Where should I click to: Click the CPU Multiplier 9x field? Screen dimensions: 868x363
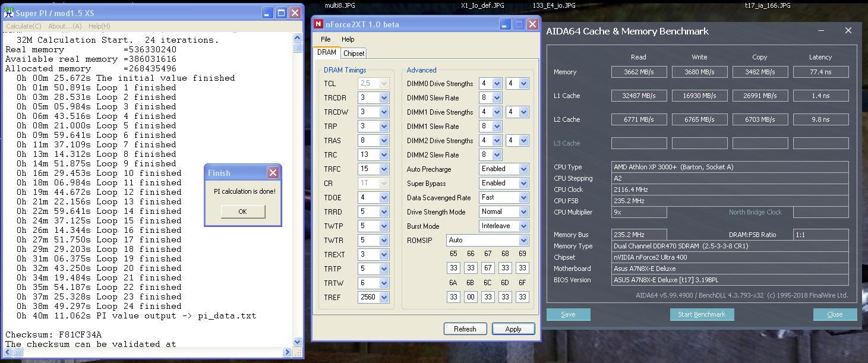(639, 212)
